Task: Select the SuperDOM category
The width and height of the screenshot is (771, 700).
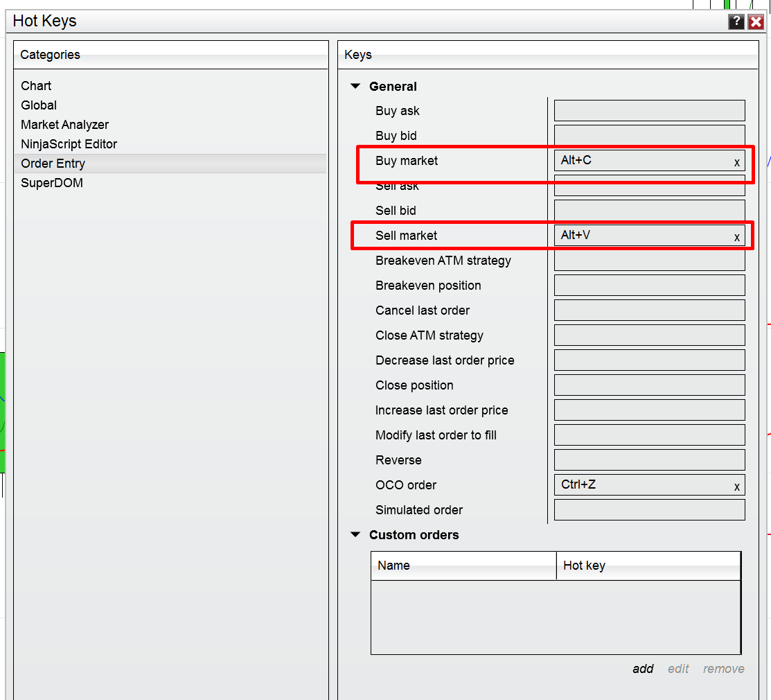Action: [170, 183]
